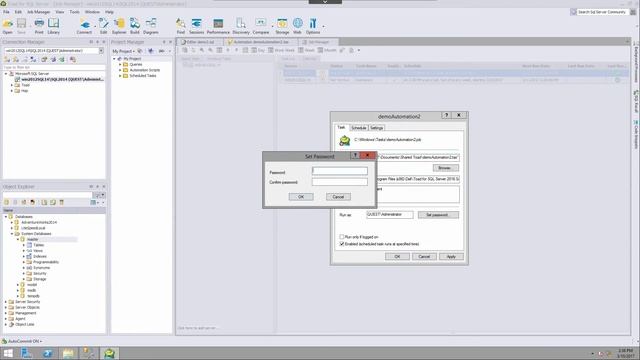Click the Connect toolbar icon

point(84,26)
